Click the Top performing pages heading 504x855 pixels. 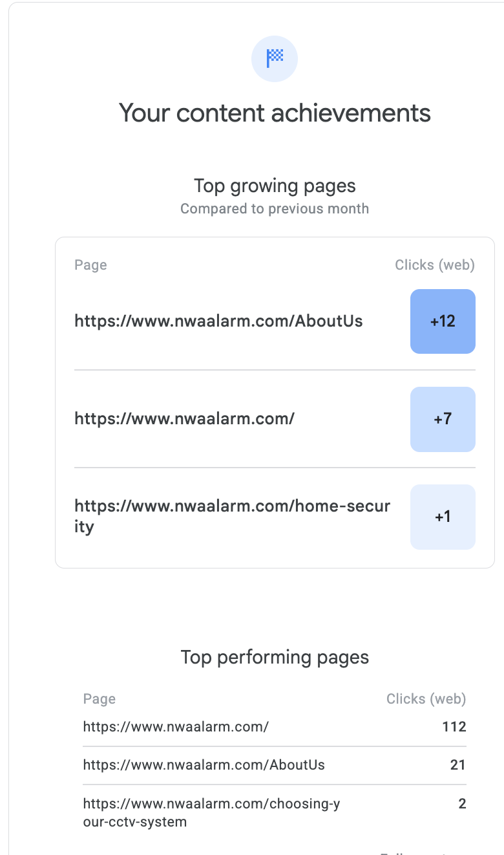pos(275,658)
